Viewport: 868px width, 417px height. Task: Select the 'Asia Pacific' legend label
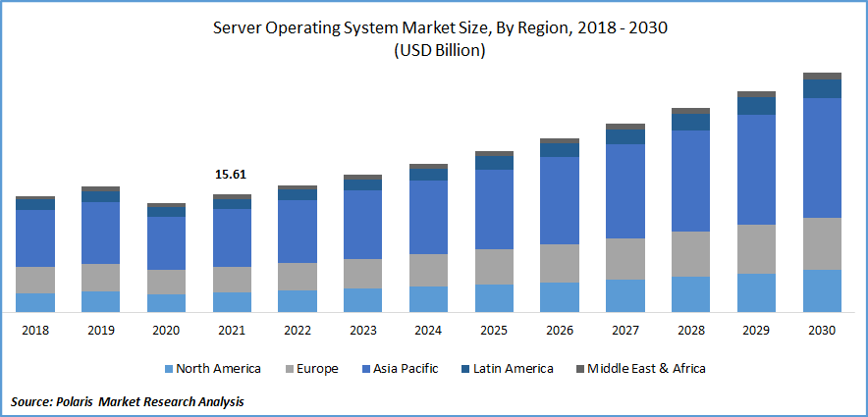406,368
